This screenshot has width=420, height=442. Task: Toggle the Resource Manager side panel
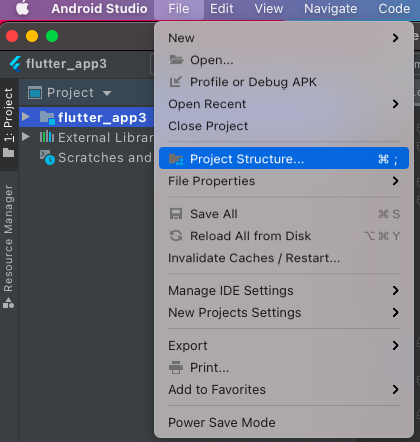9,247
